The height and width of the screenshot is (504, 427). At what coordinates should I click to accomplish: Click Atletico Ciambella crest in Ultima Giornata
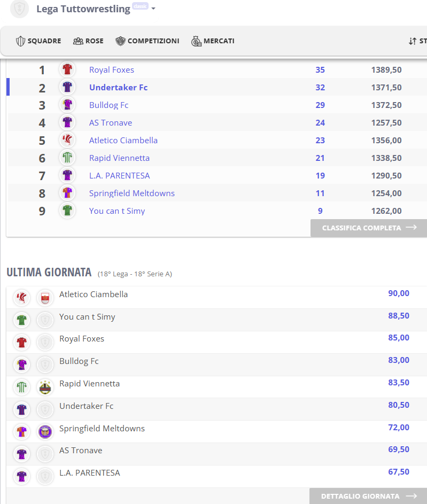pos(21,298)
